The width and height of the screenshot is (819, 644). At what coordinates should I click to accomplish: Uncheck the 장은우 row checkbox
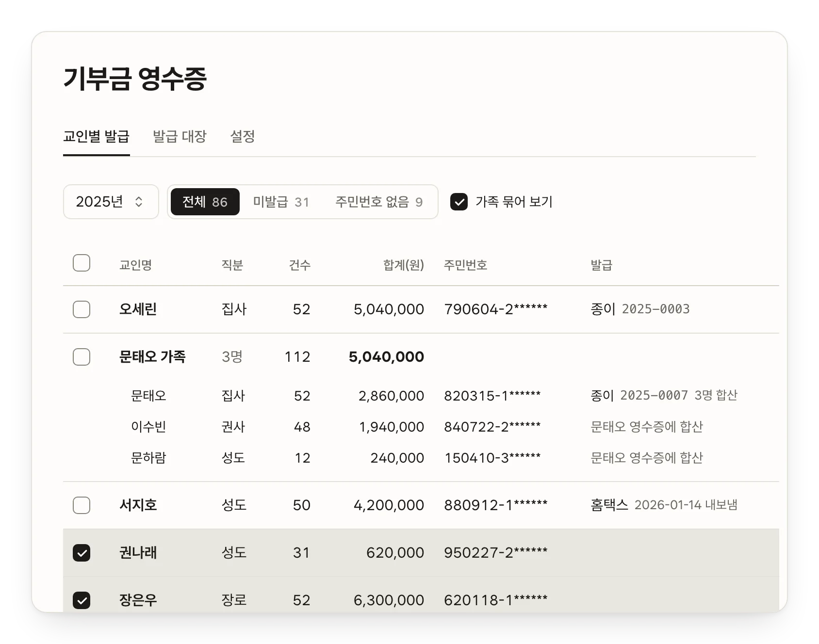point(82,600)
